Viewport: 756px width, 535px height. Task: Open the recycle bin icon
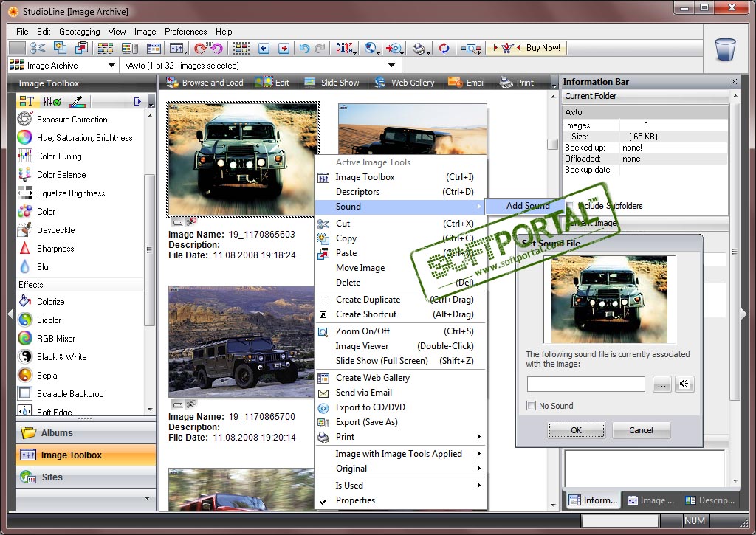click(x=725, y=49)
